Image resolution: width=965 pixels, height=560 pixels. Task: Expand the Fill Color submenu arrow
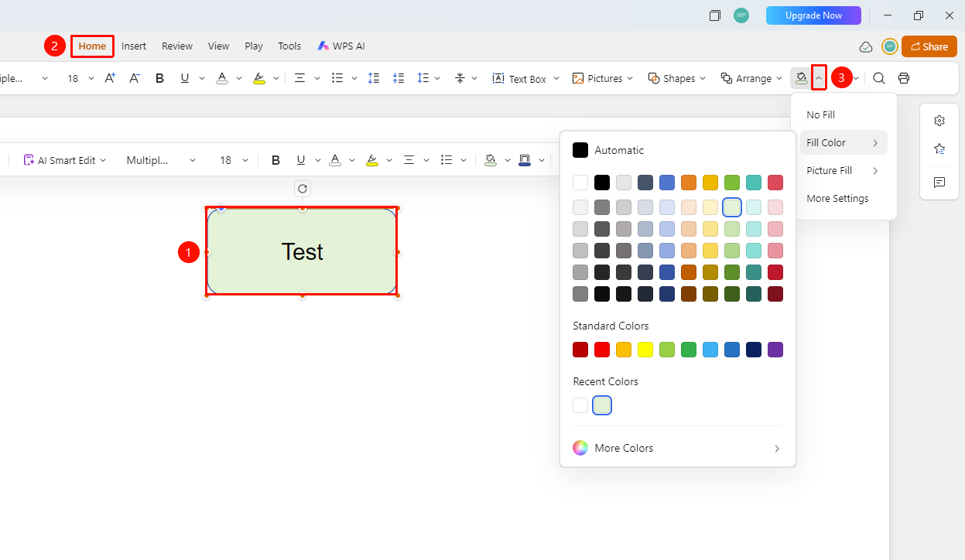click(875, 143)
